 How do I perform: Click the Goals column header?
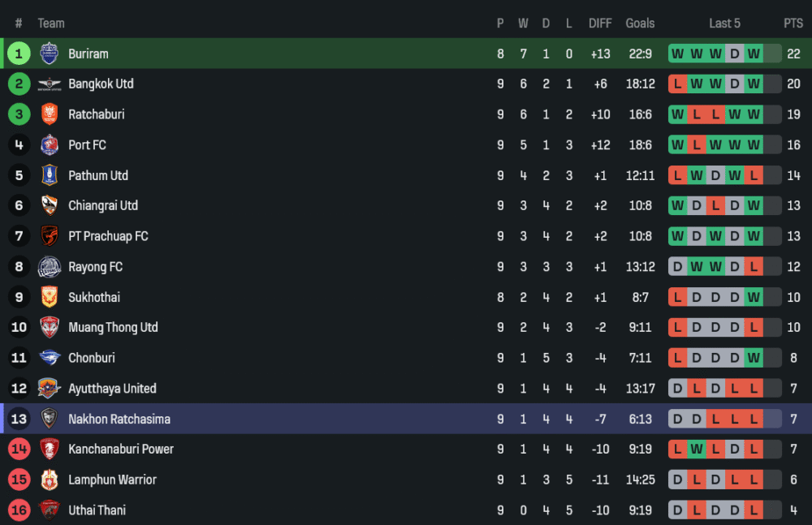click(640, 24)
